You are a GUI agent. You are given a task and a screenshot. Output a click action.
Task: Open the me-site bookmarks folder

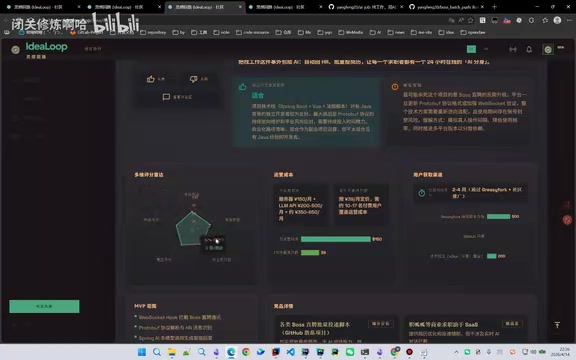coord(421,32)
